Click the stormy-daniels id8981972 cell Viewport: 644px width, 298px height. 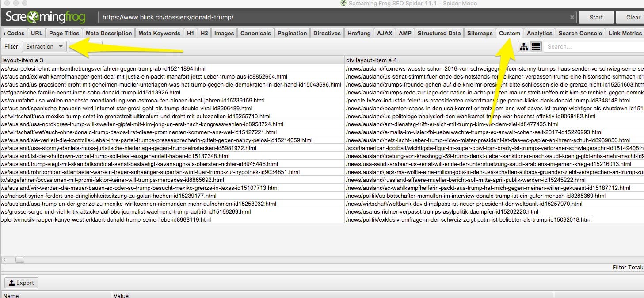(173, 148)
